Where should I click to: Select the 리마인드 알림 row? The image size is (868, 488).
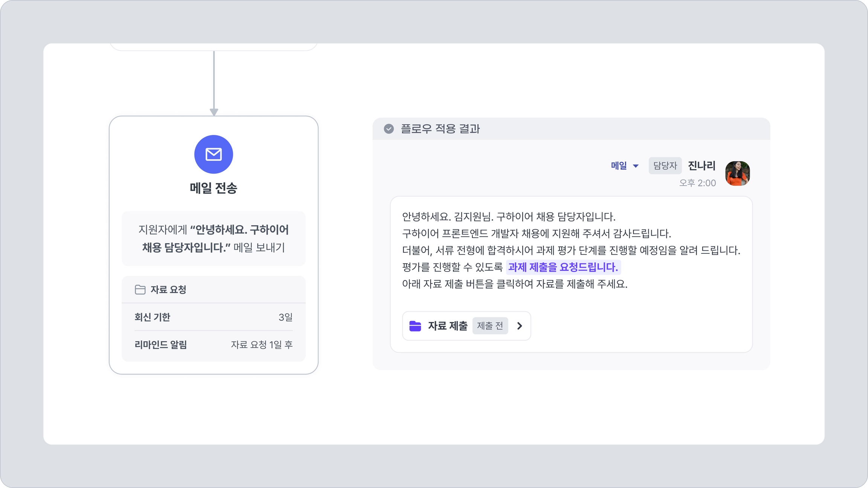click(214, 345)
